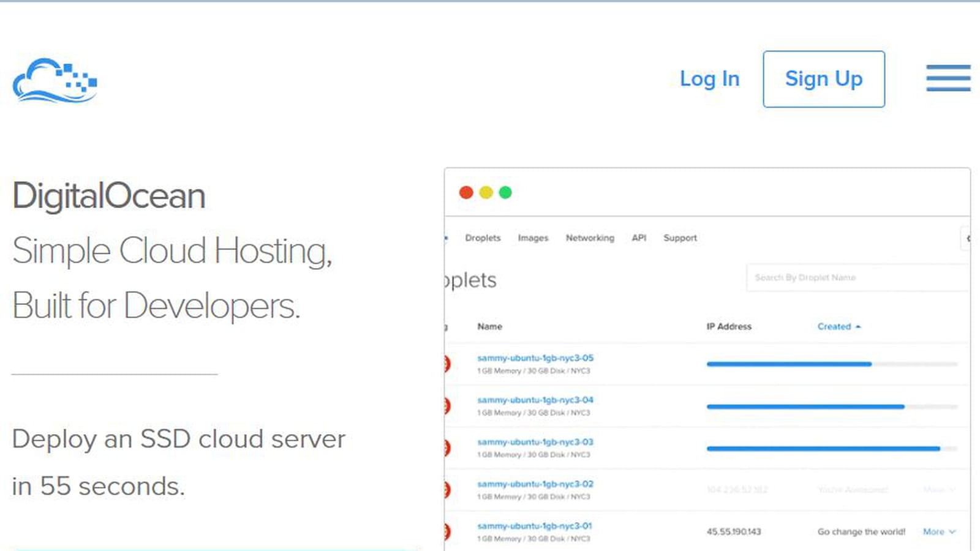Open droplet sammy-ubuntu-1gb-nyc3-01
The height and width of the screenshot is (551, 980).
tap(535, 526)
